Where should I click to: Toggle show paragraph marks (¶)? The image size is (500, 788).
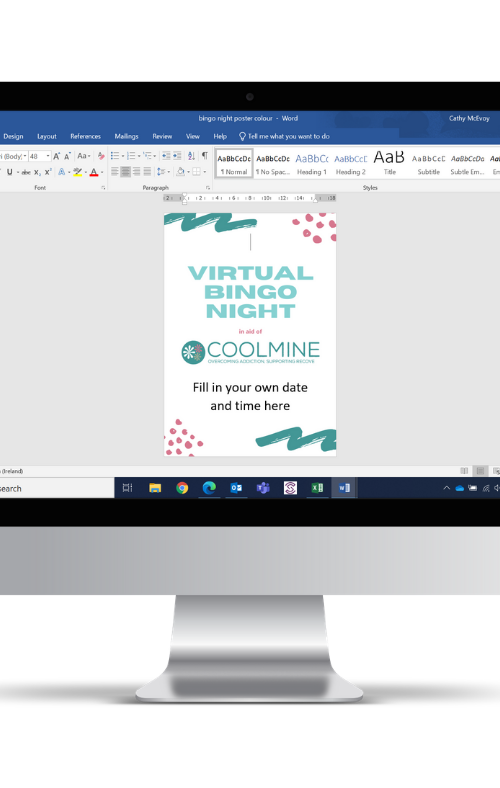coord(205,156)
